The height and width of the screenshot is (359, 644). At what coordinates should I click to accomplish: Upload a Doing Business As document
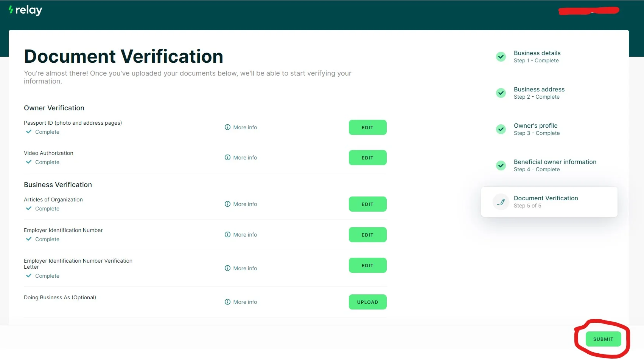367,302
